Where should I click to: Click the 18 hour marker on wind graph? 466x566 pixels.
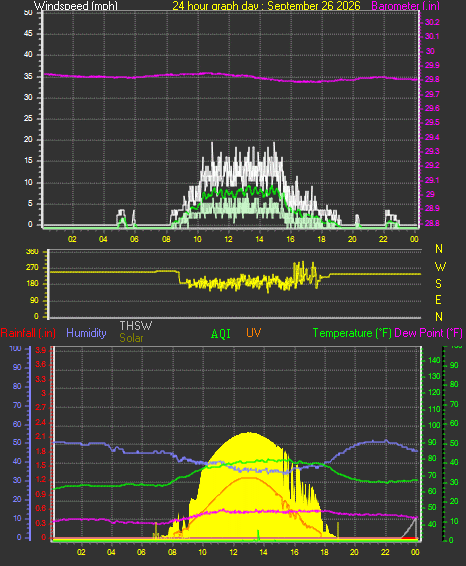point(321,239)
